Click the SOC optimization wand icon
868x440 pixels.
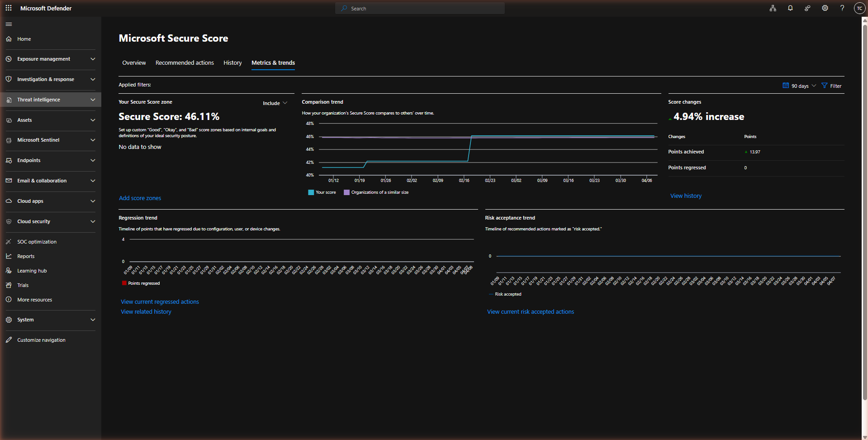pos(9,242)
